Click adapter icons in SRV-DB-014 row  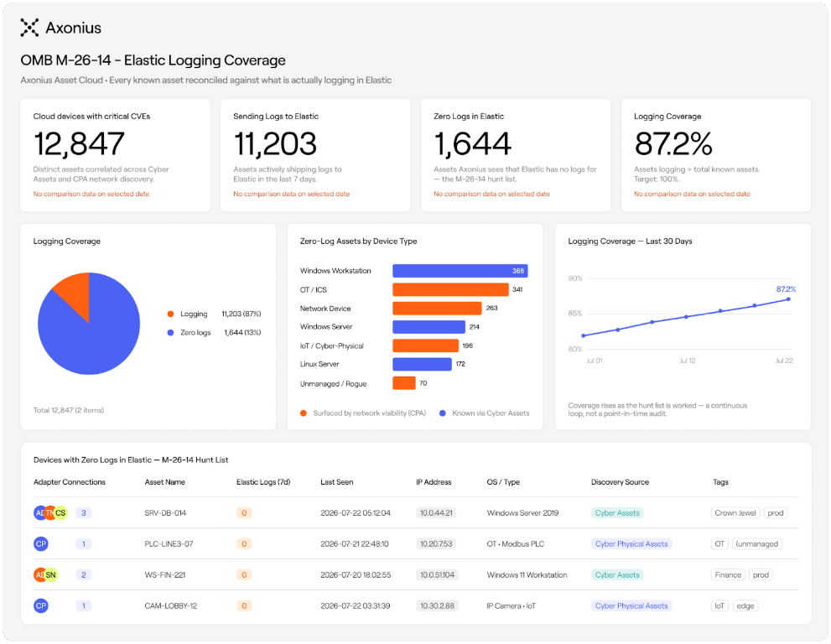pos(50,512)
